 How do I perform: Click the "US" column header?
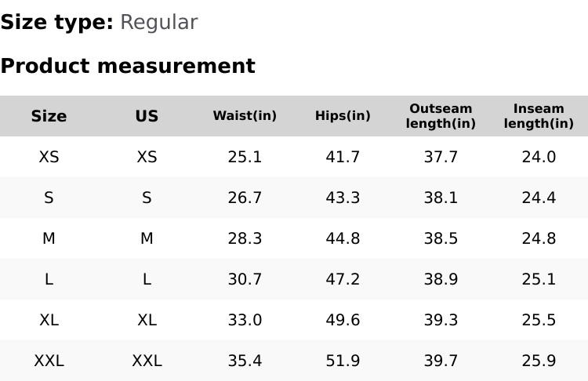click(x=147, y=116)
